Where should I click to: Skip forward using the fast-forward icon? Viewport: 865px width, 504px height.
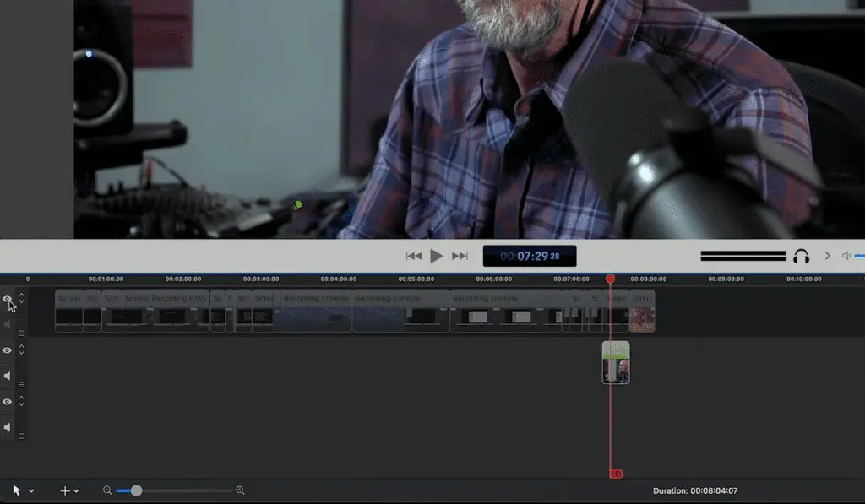coord(459,256)
